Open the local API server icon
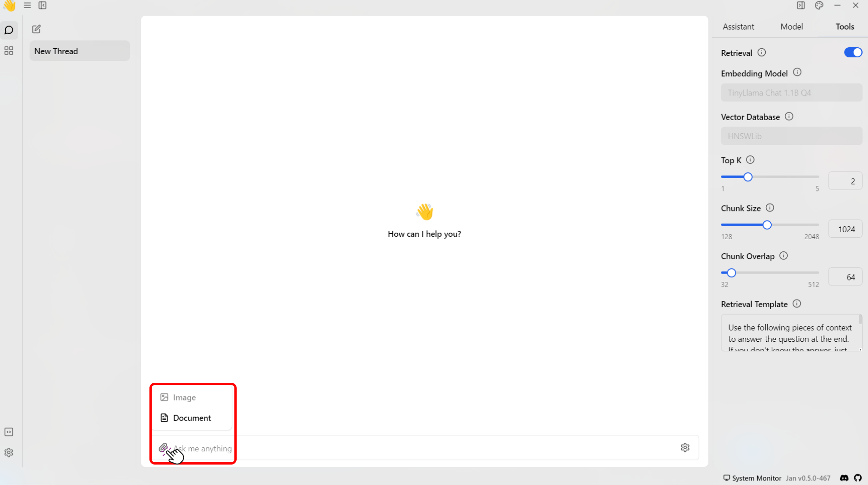Image resolution: width=868 pixels, height=485 pixels. pyautogui.click(x=9, y=432)
